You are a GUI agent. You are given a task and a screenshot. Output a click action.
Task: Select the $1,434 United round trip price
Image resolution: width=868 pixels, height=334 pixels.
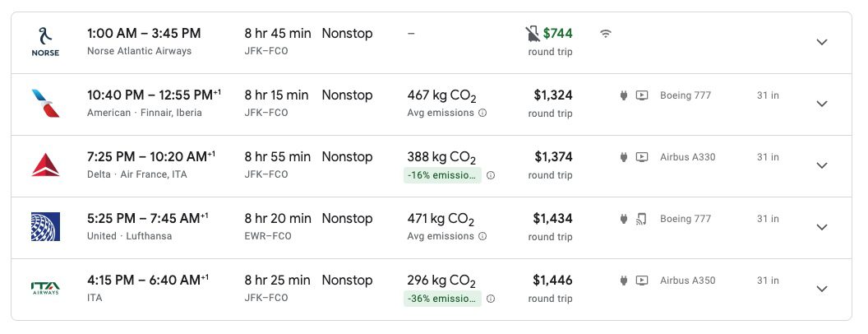coord(552,219)
